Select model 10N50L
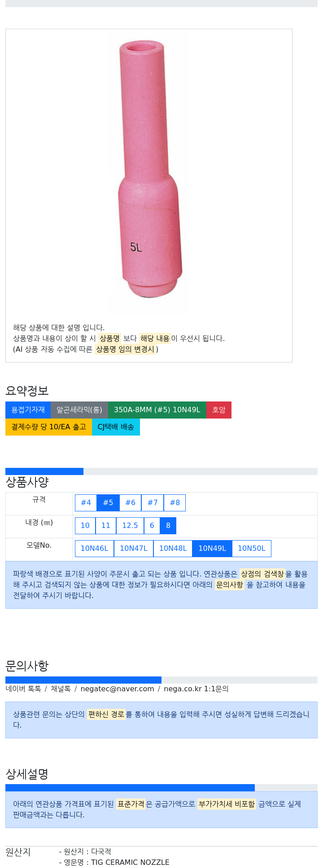The height and width of the screenshot is (868, 323). pyautogui.click(x=251, y=548)
